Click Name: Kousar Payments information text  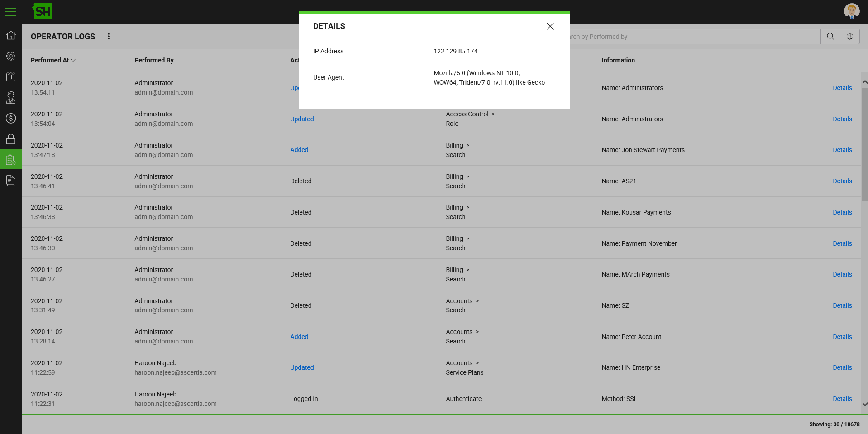636,212
